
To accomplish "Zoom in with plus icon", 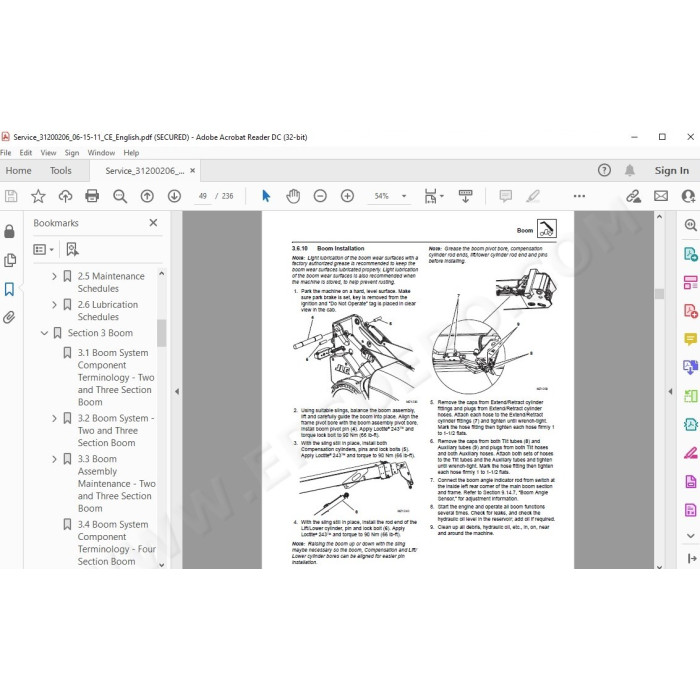I will 347,196.
